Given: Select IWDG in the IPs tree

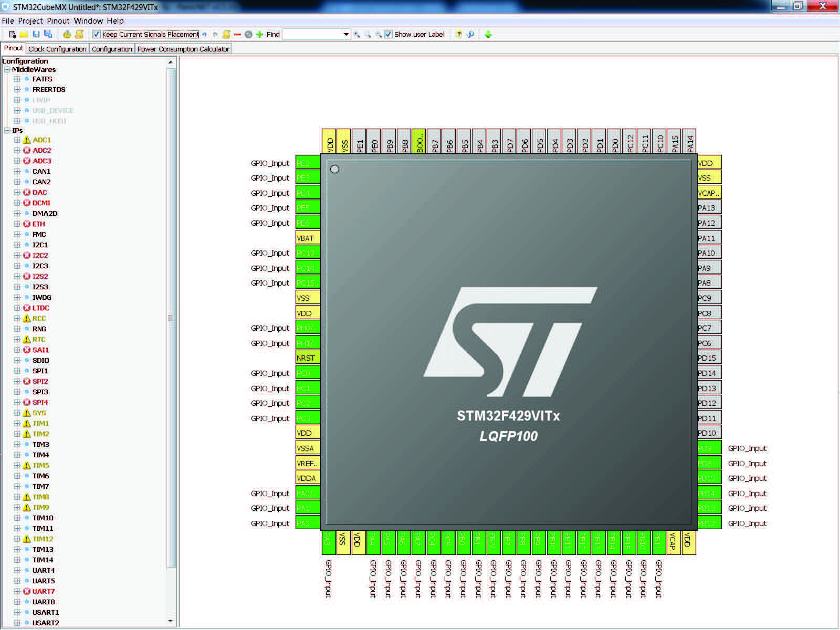Looking at the screenshot, I should pos(42,298).
